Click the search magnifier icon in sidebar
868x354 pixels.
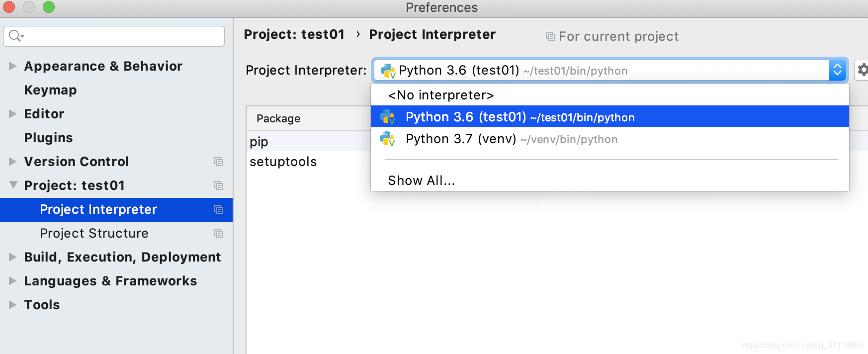pyautogui.click(x=15, y=36)
